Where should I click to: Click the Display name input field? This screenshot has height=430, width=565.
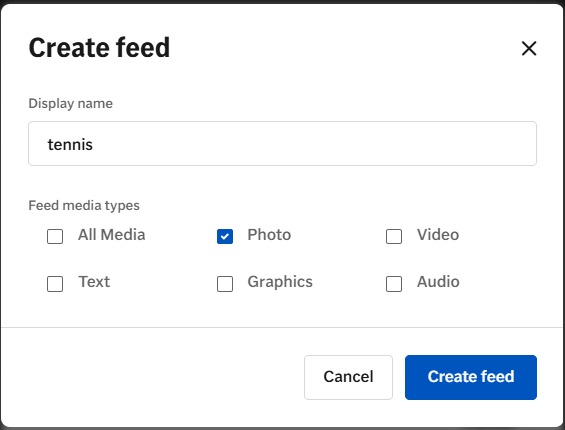pos(282,143)
